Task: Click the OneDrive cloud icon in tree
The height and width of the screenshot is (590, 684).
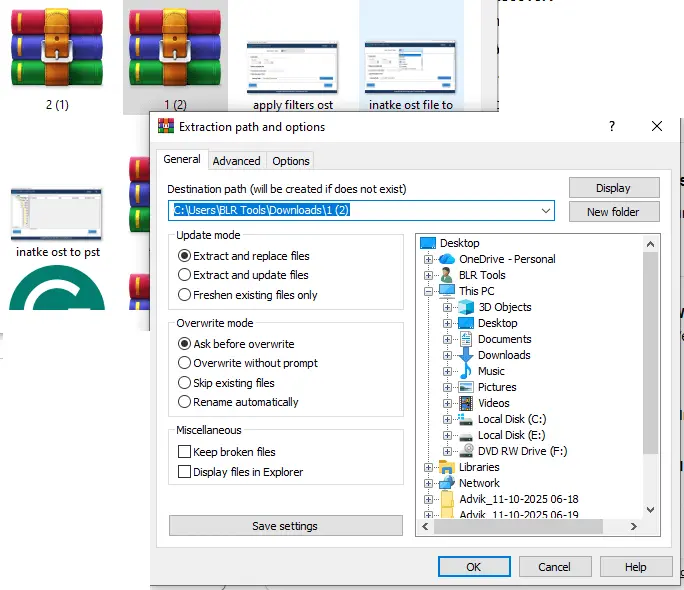Action: (447, 259)
